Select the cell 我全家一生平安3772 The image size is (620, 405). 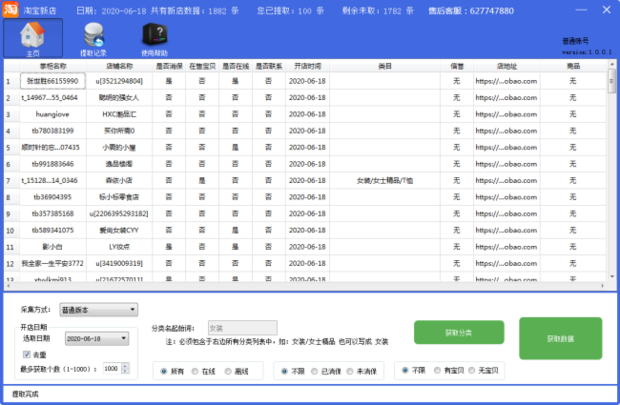[53, 263]
